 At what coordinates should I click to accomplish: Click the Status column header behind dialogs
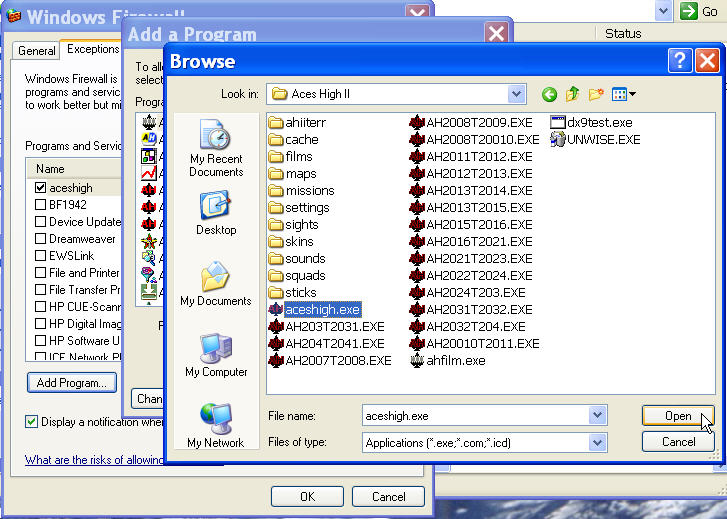click(x=623, y=33)
